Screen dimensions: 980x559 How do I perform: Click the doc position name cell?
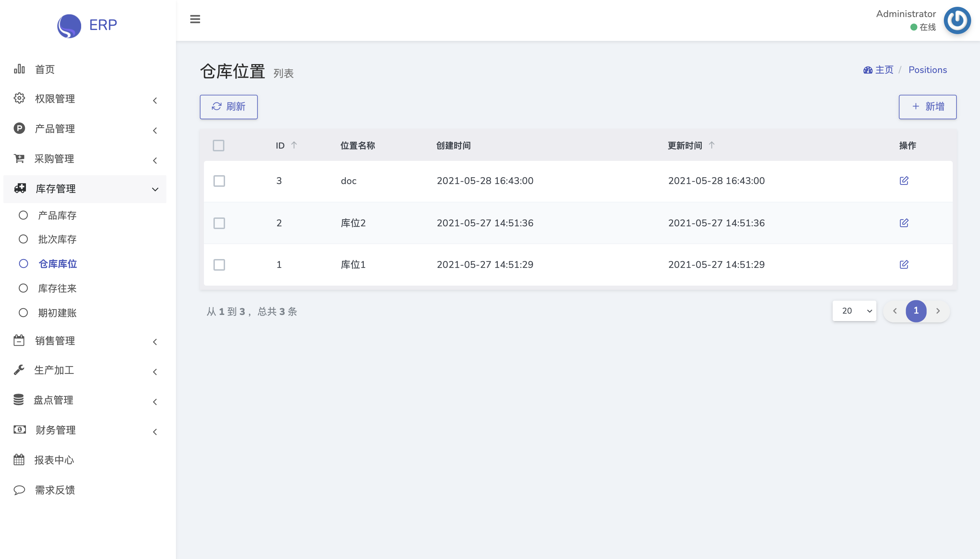349,181
